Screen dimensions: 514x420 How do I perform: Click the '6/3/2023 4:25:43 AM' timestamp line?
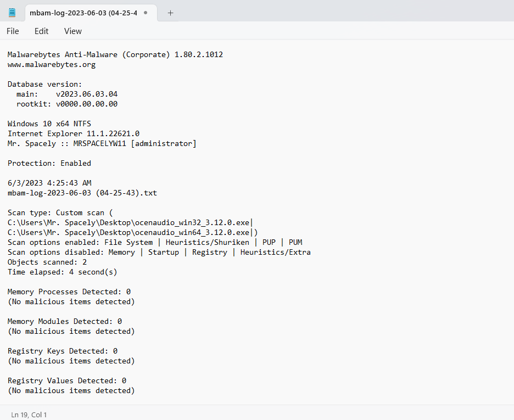(49, 183)
